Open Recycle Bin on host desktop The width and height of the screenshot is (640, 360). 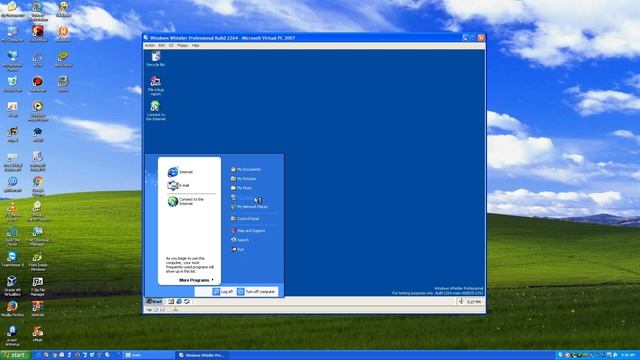pos(12,84)
